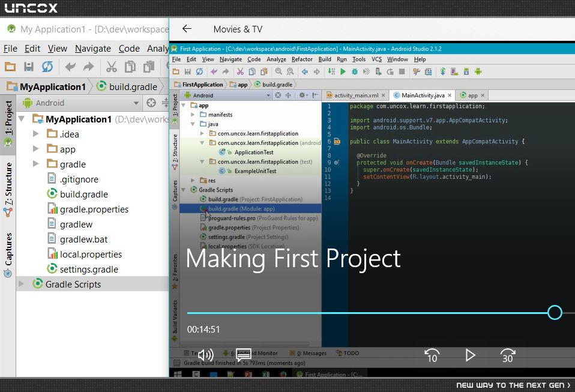Click the SDK Manager icon in video toolbar

click(466, 71)
